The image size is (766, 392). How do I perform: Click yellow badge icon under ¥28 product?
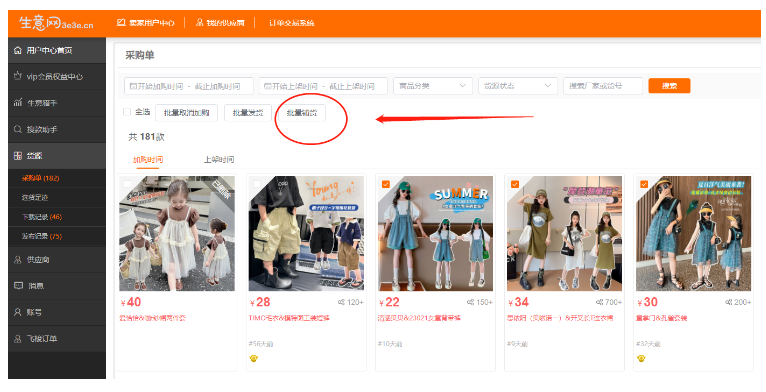[x=254, y=358]
